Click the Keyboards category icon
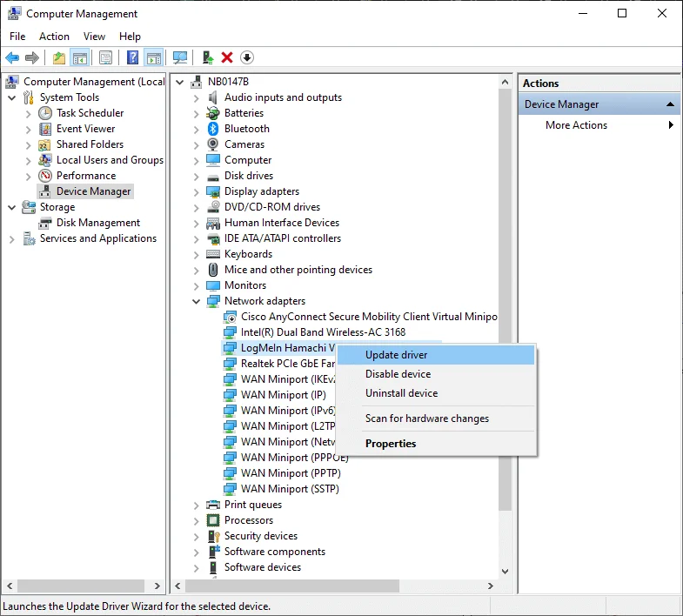The height and width of the screenshot is (616, 683). [213, 254]
